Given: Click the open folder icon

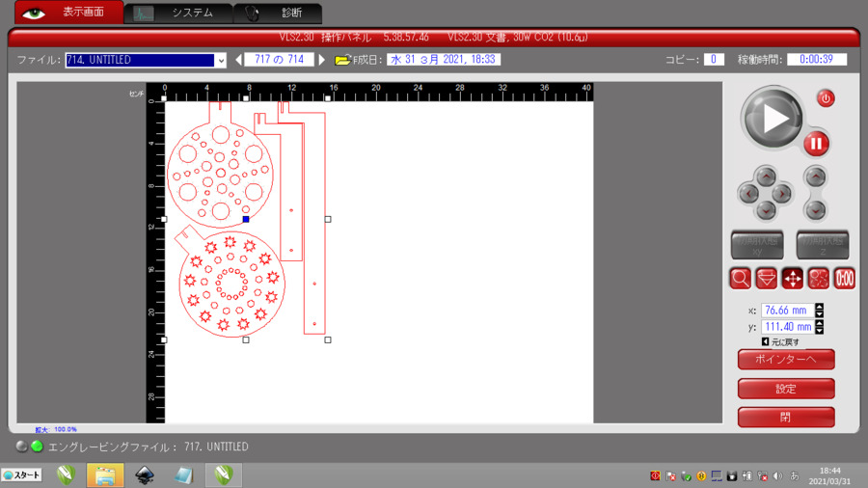Looking at the screenshot, I should 342,59.
